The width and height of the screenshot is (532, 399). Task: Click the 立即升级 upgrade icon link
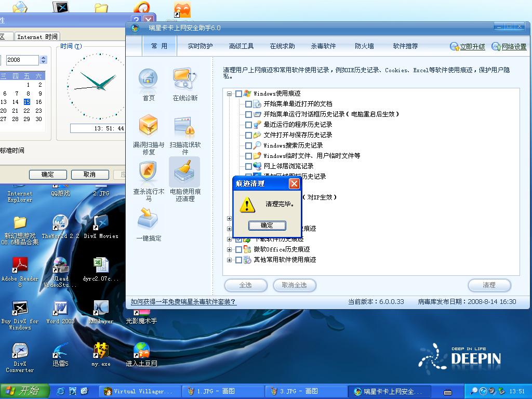tap(468, 46)
